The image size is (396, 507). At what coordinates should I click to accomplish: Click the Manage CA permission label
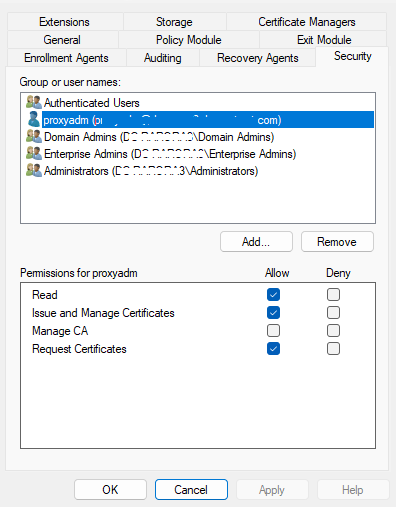pos(60,331)
